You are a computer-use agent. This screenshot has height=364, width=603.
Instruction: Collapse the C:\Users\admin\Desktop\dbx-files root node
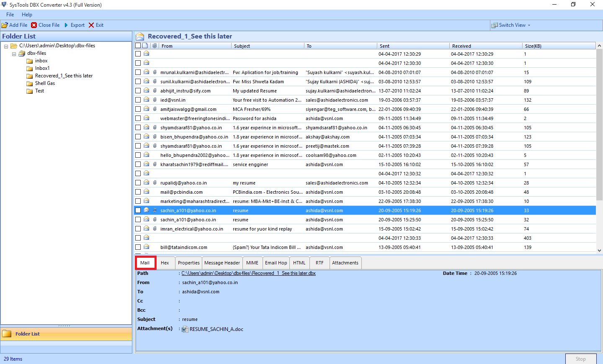click(x=6, y=46)
